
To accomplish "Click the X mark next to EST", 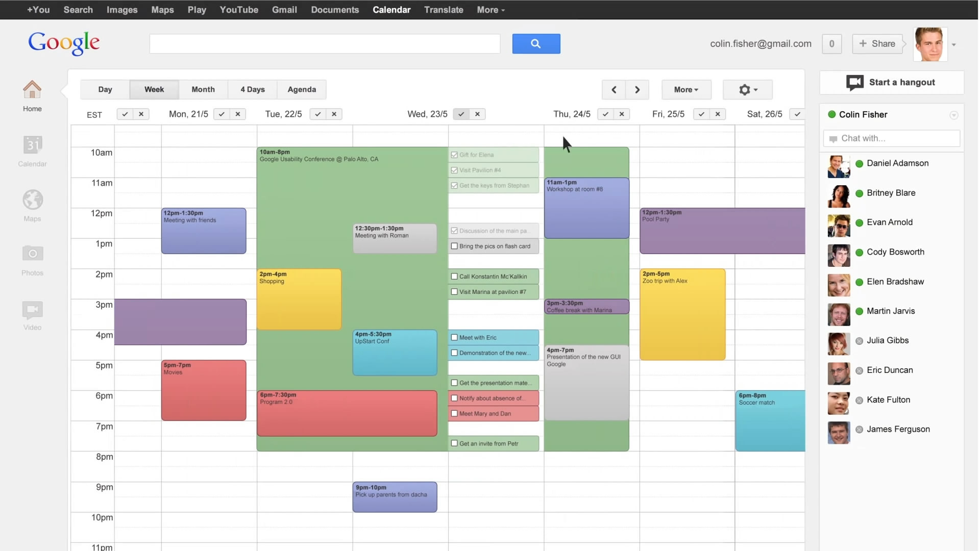I will tap(141, 114).
